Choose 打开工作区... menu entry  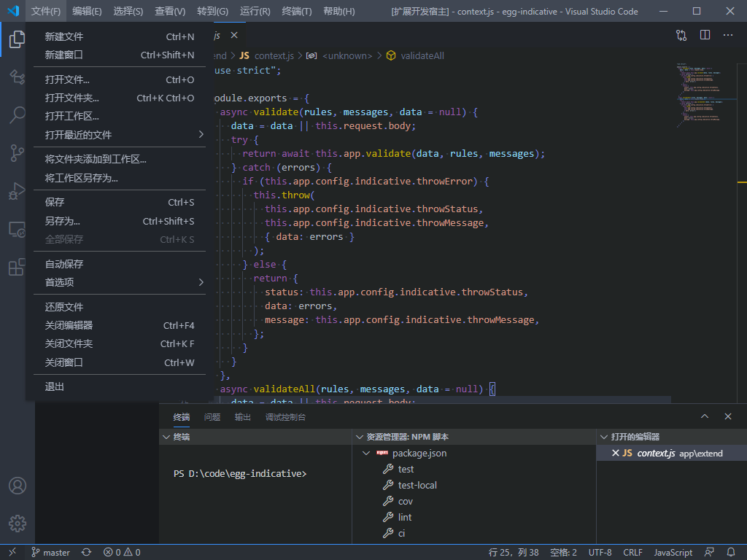120,116
